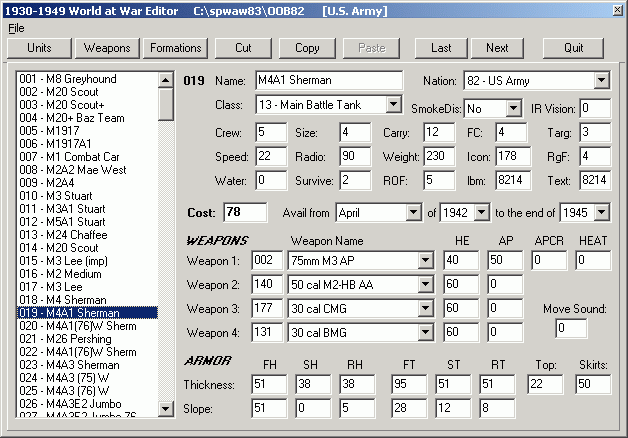628x438 pixels.
Task: Click the Cost field
Action: click(x=245, y=212)
